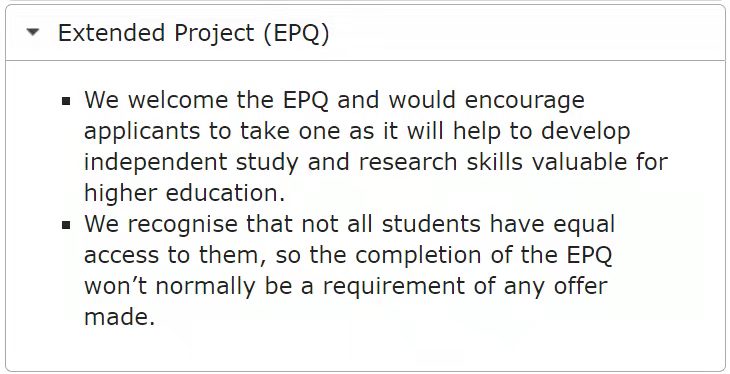Click the text 'higher education.'
The height and width of the screenshot is (374, 730).
point(184,193)
